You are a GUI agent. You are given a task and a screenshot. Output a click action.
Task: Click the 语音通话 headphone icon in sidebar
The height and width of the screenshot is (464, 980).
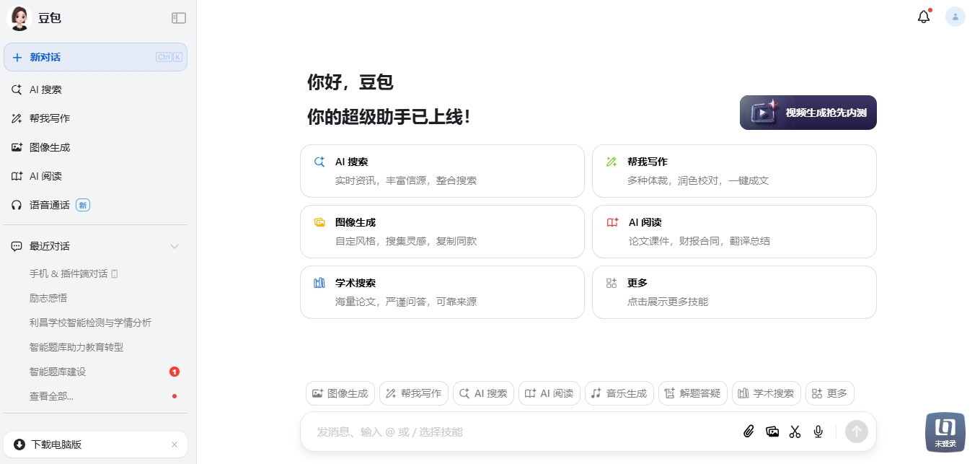pyautogui.click(x=17, y=205)
